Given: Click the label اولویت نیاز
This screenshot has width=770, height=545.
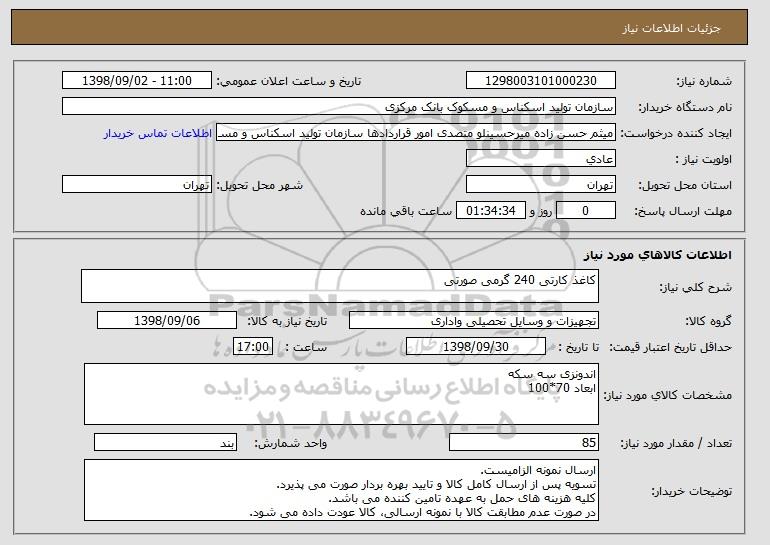Looking at the screenshot, I should (x=704, y=159).
